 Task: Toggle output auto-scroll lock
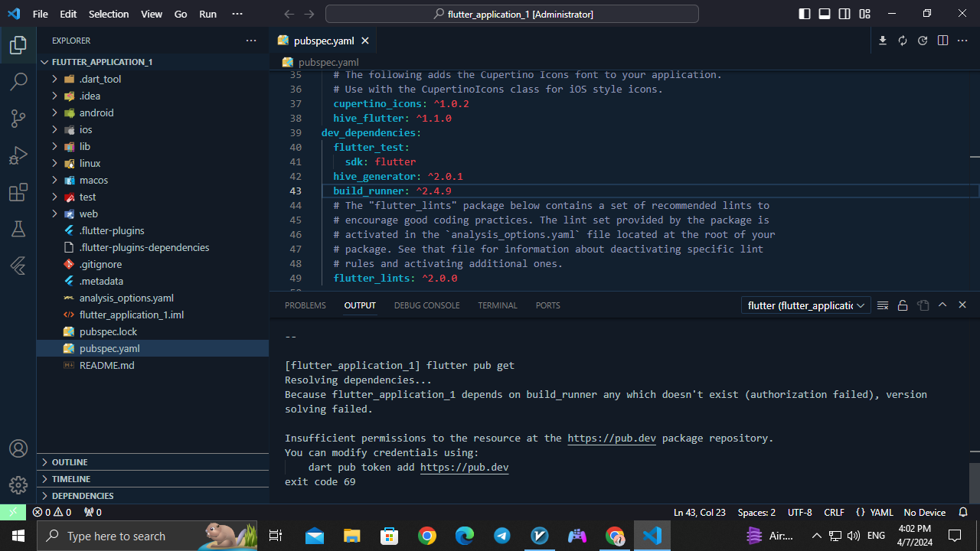[903, 305]
